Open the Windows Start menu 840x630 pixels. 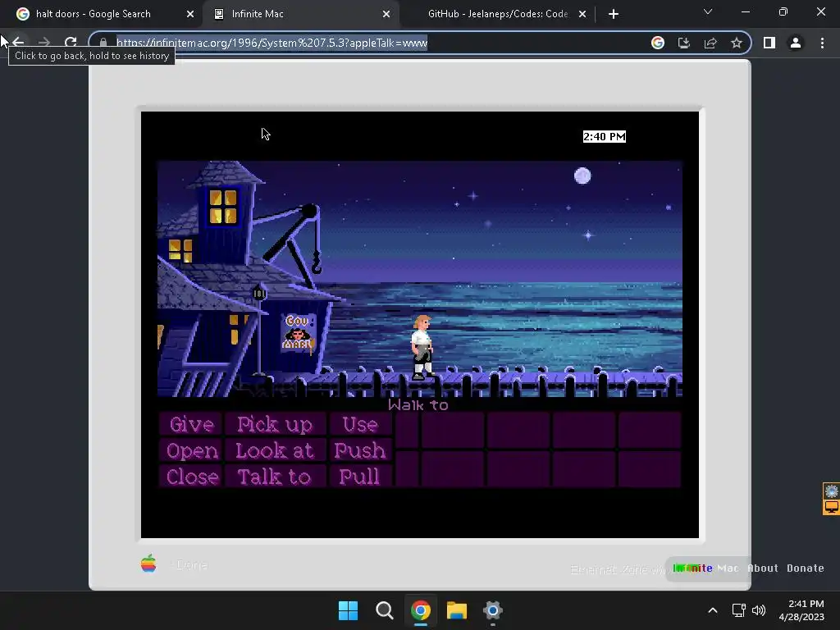[x=348, y=610]
